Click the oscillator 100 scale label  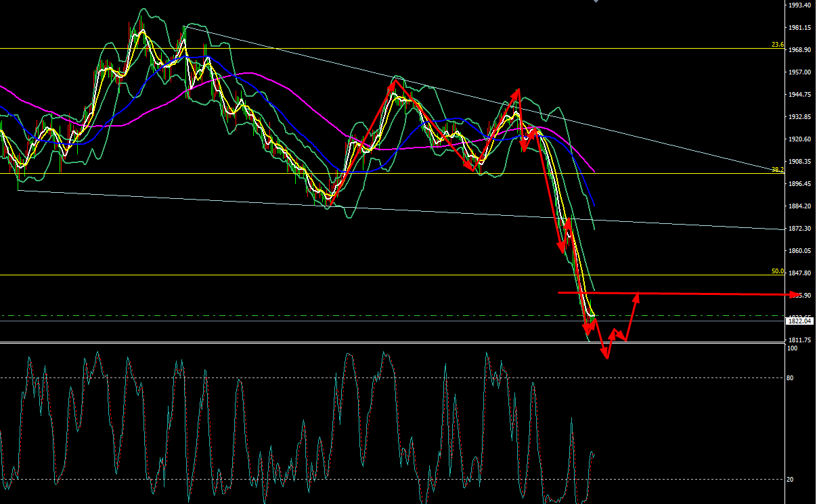[x=791, y=348]
